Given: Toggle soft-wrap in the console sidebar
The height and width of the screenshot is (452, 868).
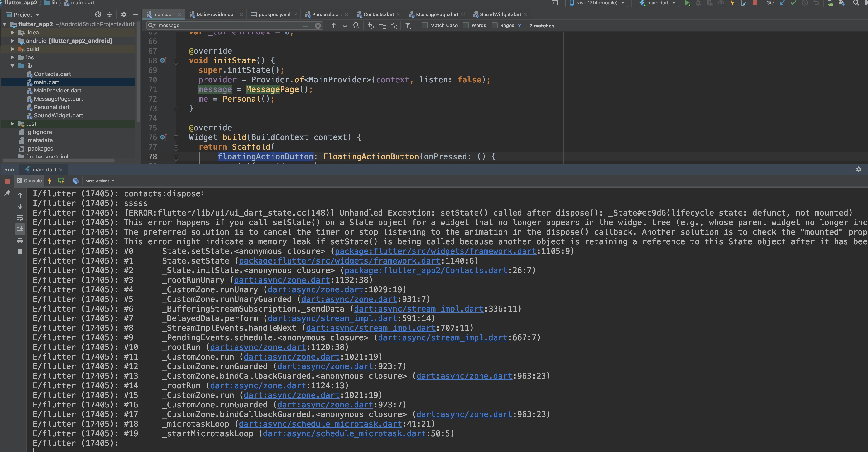Looking at the screenshot, I should (x=20, y=218).
